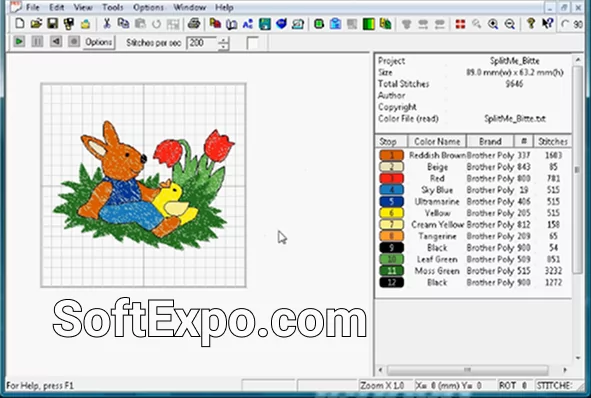Click the light blue shirt icon
591x398 pixels.
335,24
